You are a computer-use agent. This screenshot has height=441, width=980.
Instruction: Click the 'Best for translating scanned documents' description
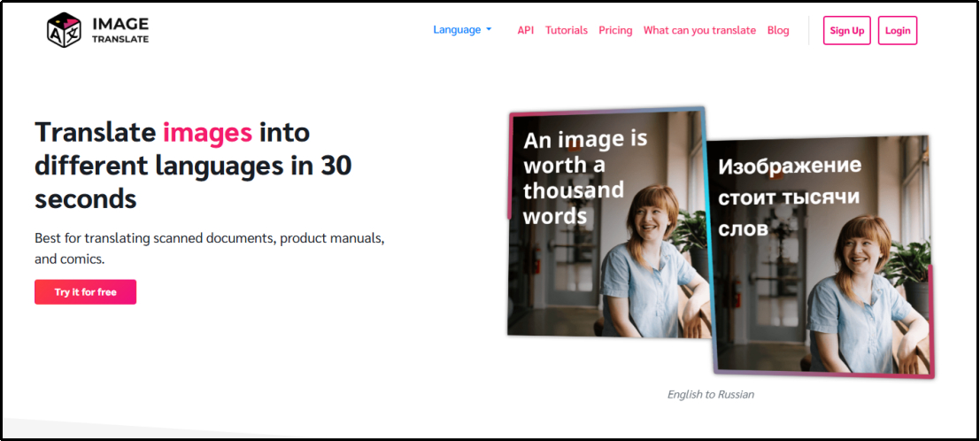(x=209, y=239)
